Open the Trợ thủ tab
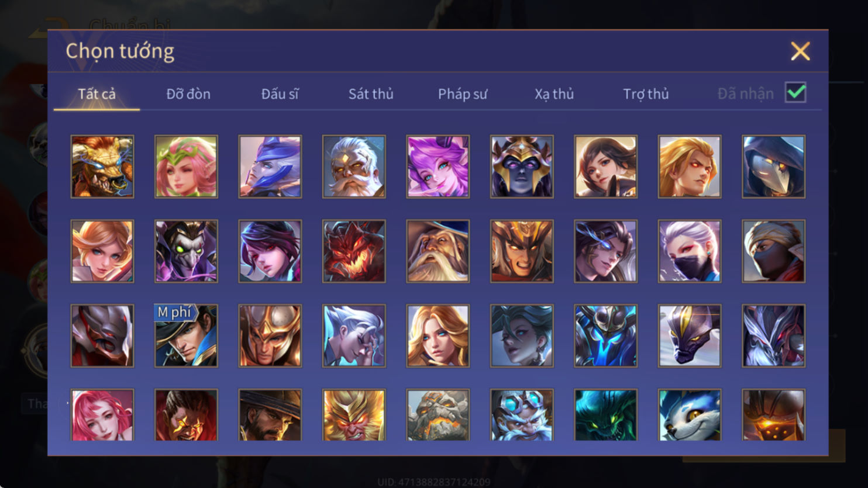The image size is (868, 488). point(646,94)
